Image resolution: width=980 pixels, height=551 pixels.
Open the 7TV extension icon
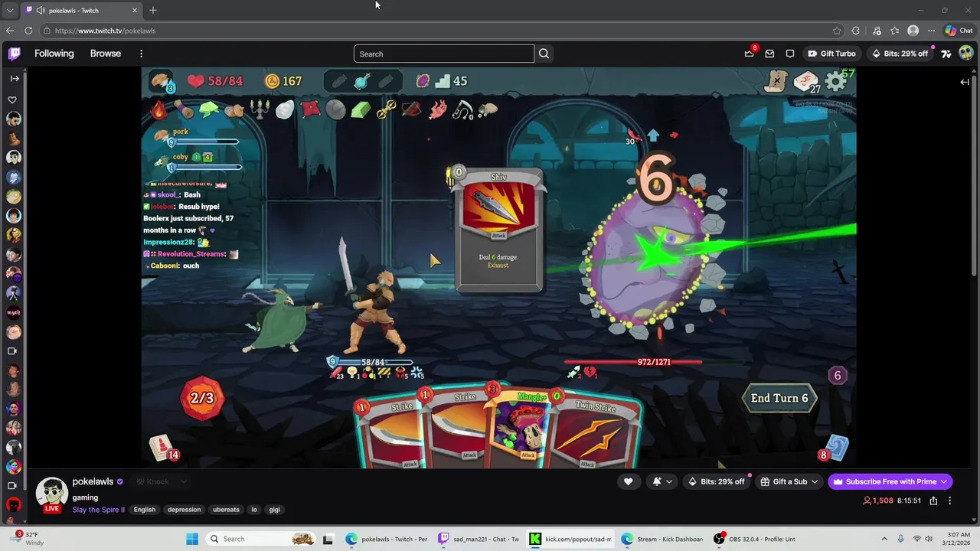[946, 54]
